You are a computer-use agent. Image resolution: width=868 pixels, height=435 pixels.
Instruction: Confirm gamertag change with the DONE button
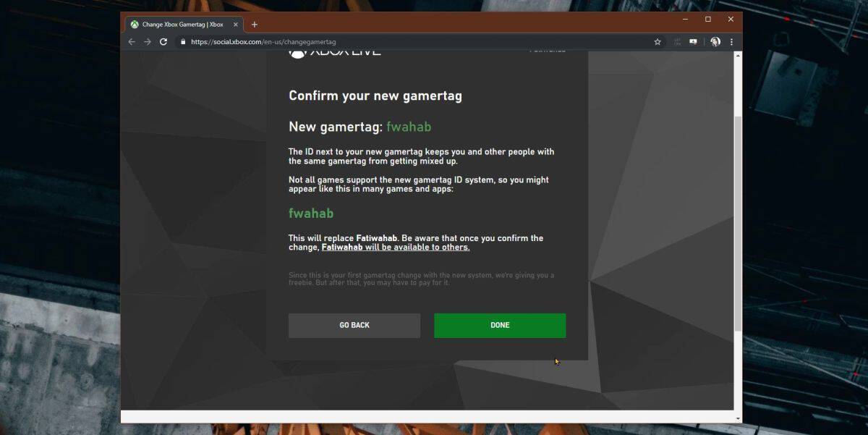[x=499, y=325]
